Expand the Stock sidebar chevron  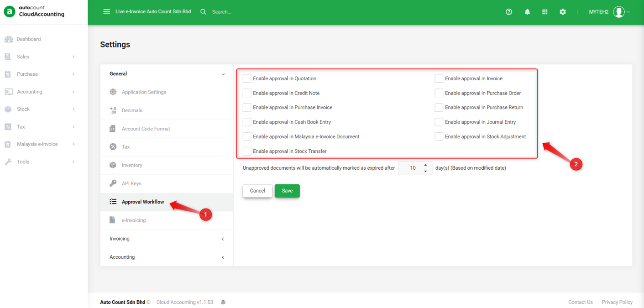(x=73, y=110)
